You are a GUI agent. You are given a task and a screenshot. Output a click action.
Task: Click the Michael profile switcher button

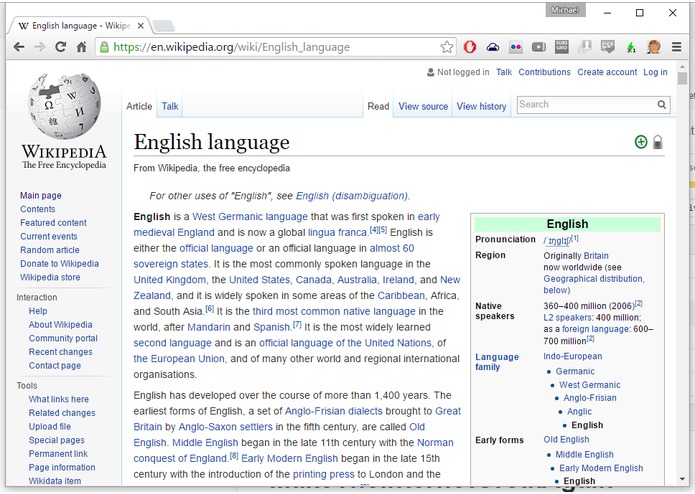pyautogui.click(x=566, y=10)
